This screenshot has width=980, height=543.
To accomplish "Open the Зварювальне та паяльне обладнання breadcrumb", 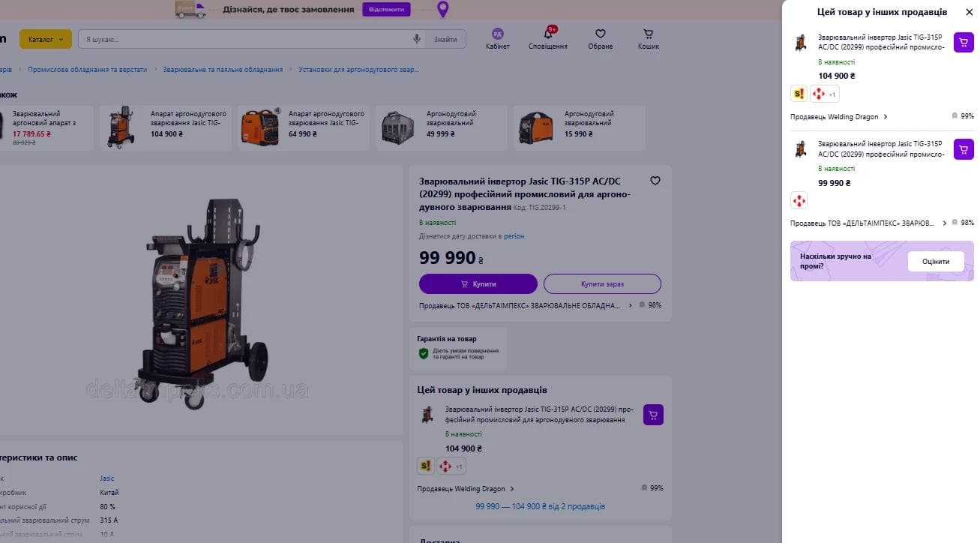I will tap(223, 70).
